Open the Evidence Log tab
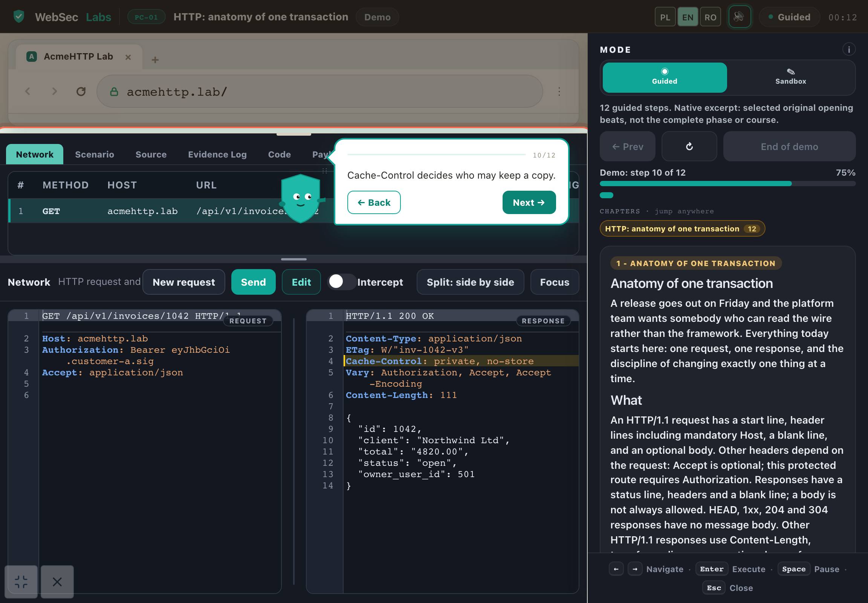Screen dimensions: 868x603 coord(217,154)
